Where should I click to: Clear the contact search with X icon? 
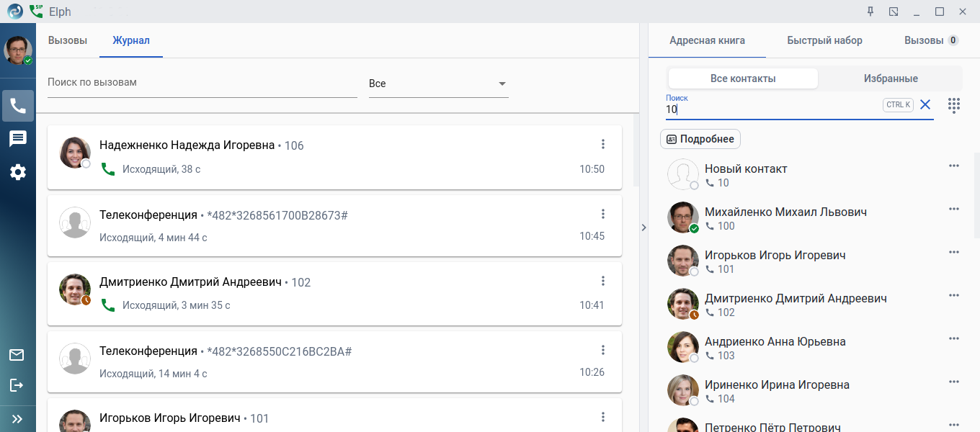(925, 105)
